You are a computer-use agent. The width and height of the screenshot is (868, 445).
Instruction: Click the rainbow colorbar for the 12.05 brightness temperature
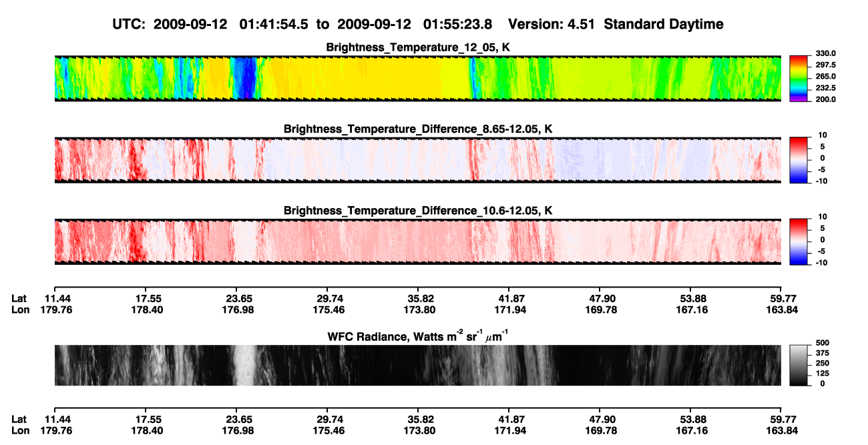pos(799,79)
